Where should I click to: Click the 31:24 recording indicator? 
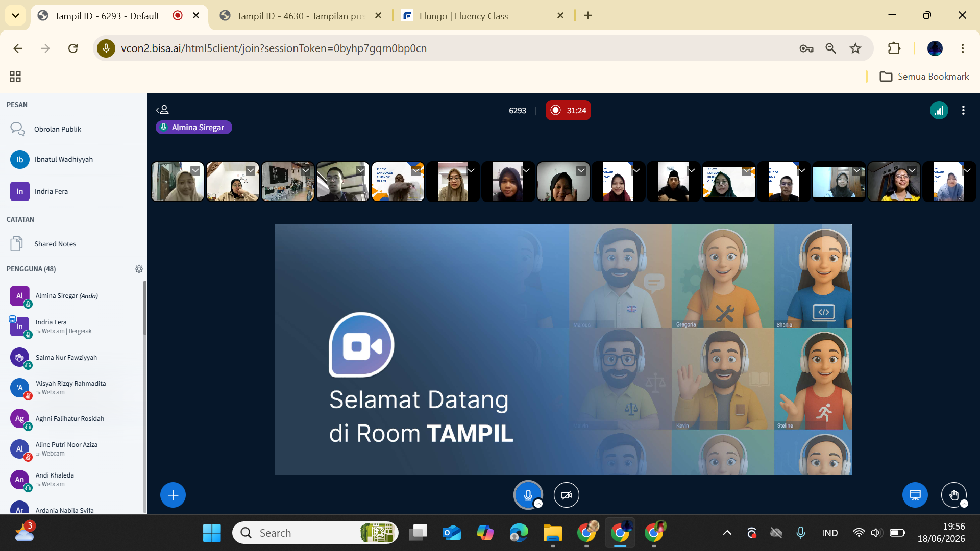coord(568,110)
